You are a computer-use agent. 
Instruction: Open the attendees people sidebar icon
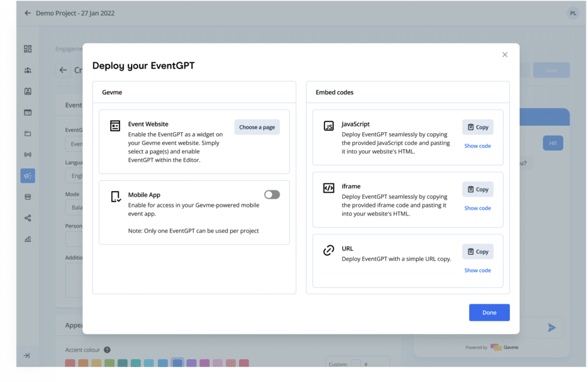[28, 70]
